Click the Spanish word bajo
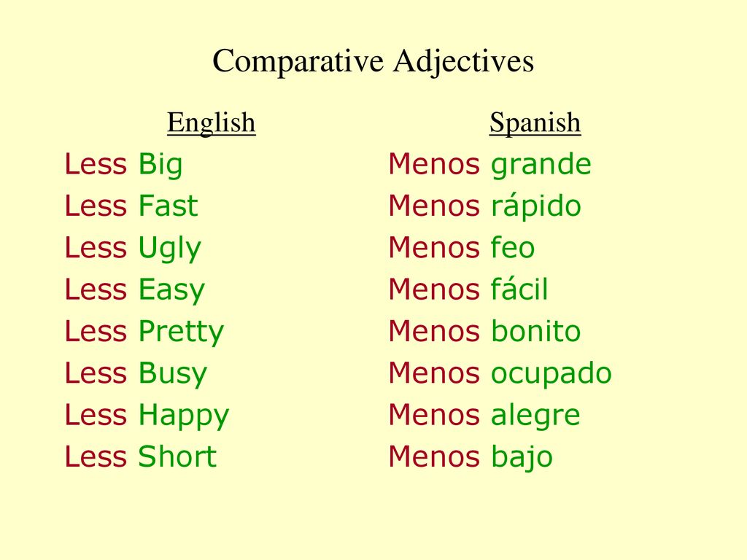Image resolution: width=747 pixels, height=560 pixels. 522,457
